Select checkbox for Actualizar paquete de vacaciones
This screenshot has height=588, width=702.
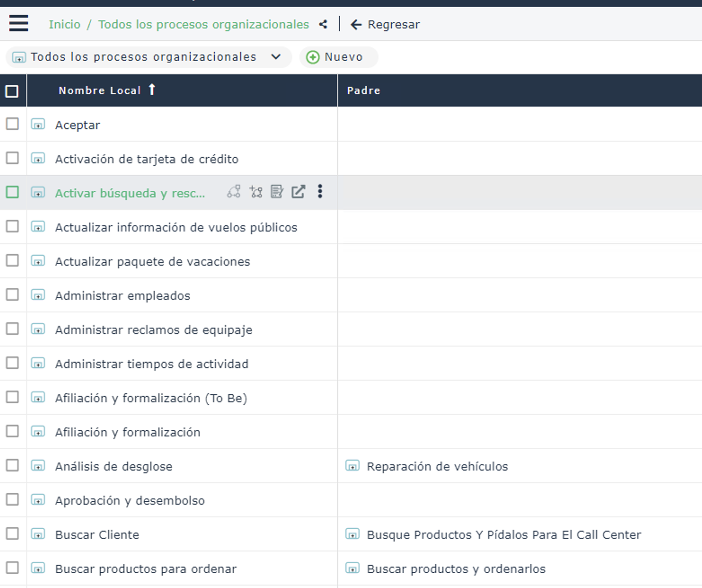pos(12,261)
